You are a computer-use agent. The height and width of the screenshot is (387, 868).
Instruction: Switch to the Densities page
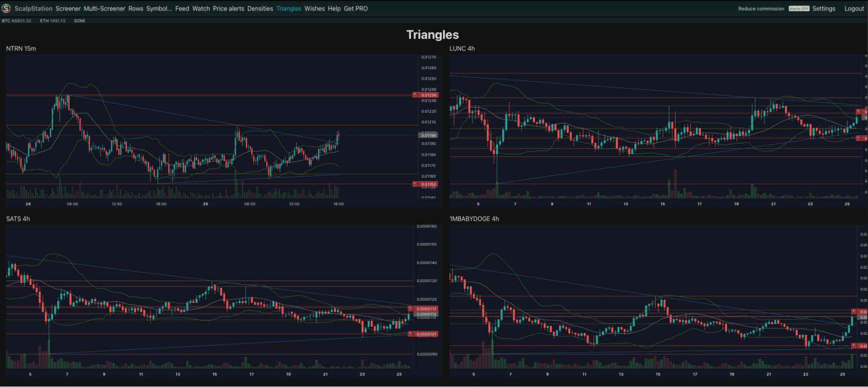point(260,9)
